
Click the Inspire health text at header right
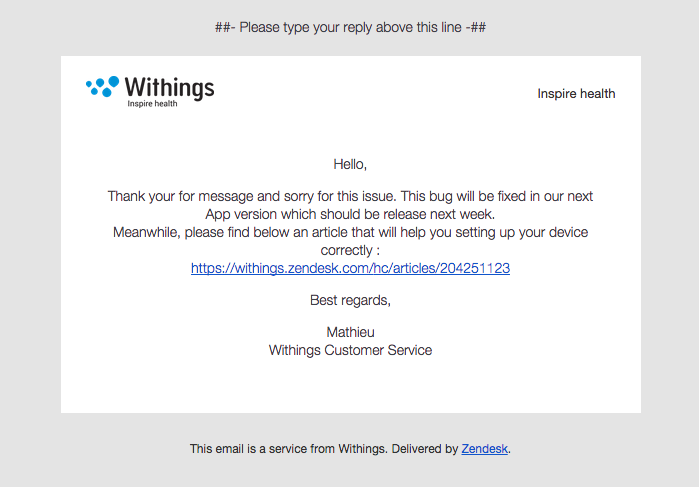click(576, 94)
